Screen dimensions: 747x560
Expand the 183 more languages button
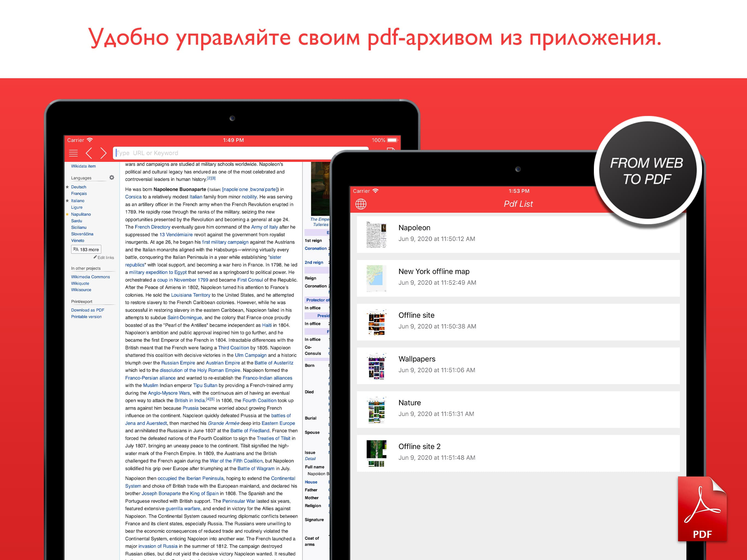86,250
